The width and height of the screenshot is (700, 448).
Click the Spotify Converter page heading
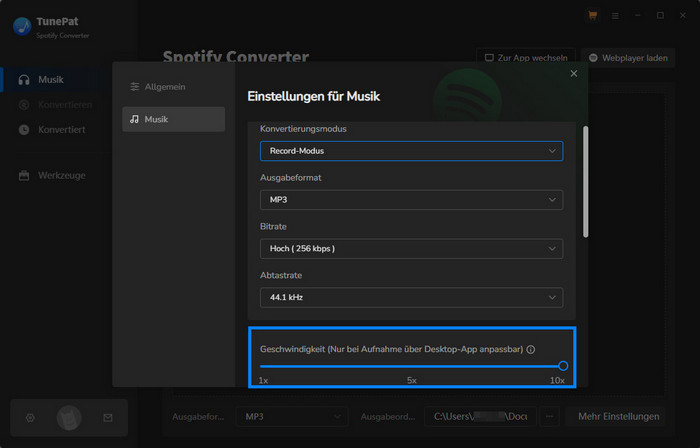(236, 57)
